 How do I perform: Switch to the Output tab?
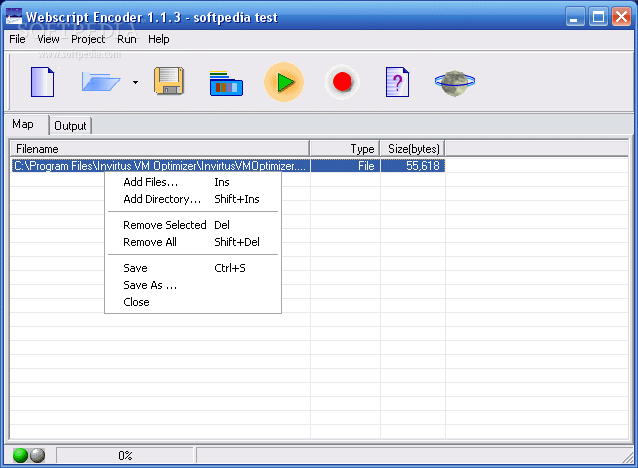coord(70,126)
